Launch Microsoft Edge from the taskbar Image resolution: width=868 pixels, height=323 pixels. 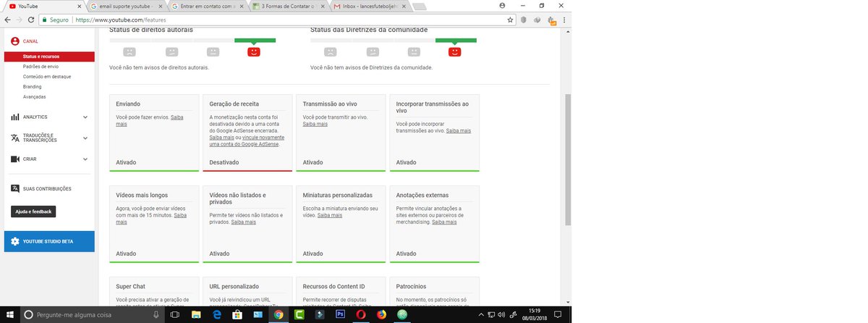216,315
